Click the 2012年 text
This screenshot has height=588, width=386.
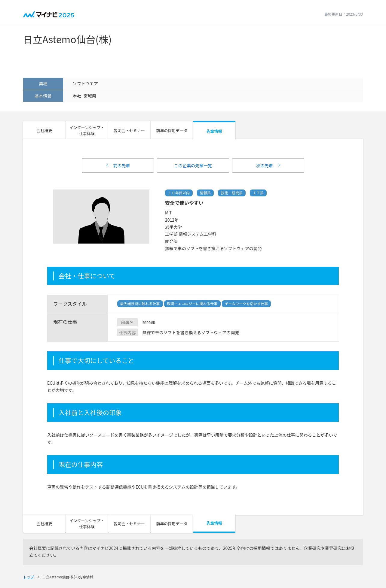tap(172, 220)
